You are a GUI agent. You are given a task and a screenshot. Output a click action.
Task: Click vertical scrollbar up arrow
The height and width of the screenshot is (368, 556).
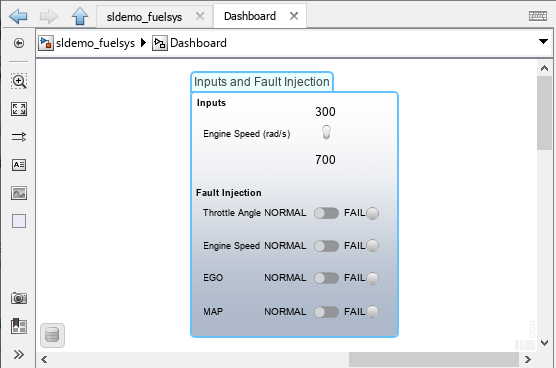(x=544, y=68)
